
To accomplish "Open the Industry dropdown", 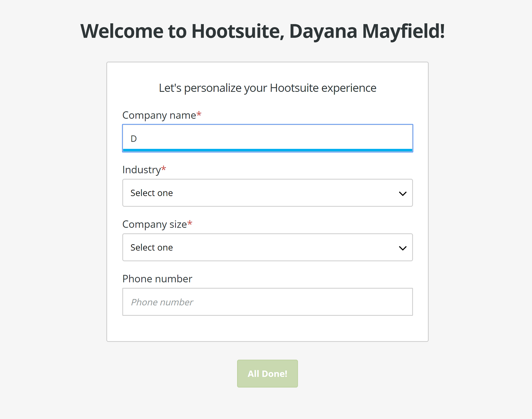I will 267,193.
